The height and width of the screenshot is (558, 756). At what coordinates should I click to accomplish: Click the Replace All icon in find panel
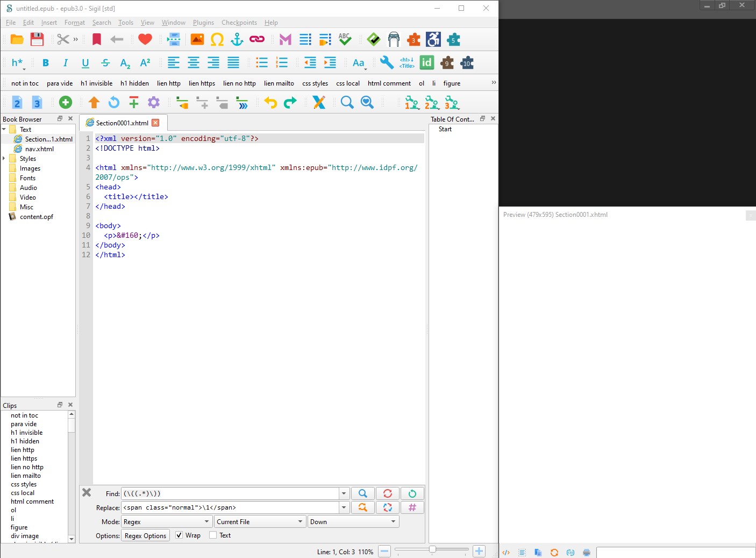click(387, 507)
